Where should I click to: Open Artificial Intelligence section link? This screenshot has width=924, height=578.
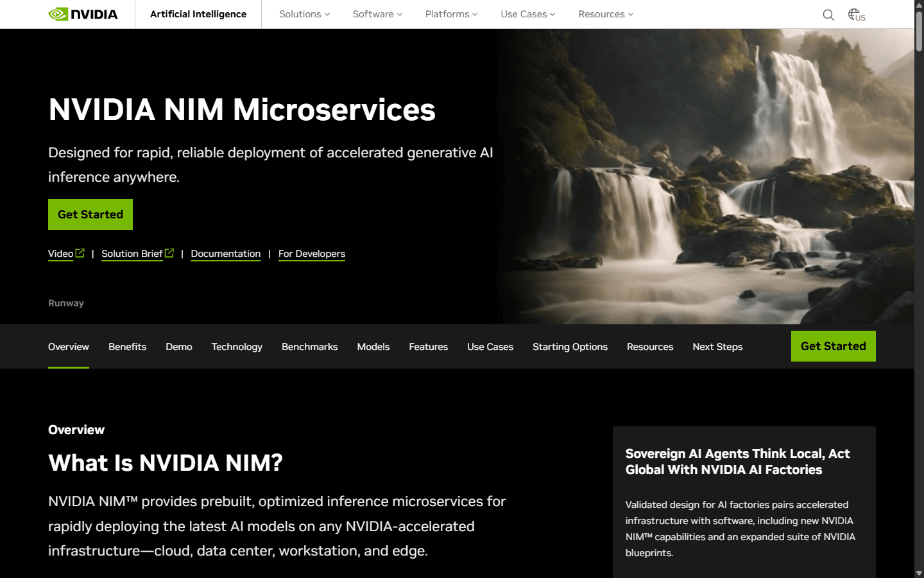(198, 14)
